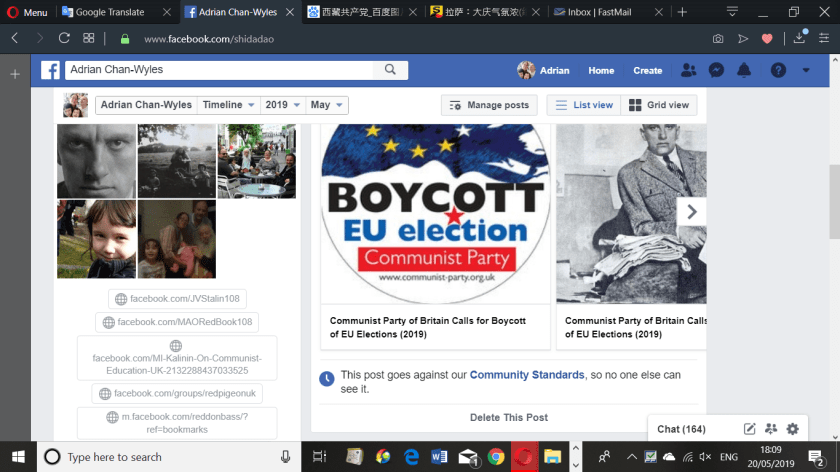The width and height of the screenshot is (840, 472).
Task: Click create group icon in Chat bar
Action: pyautogui.click(x=771, y=429)
